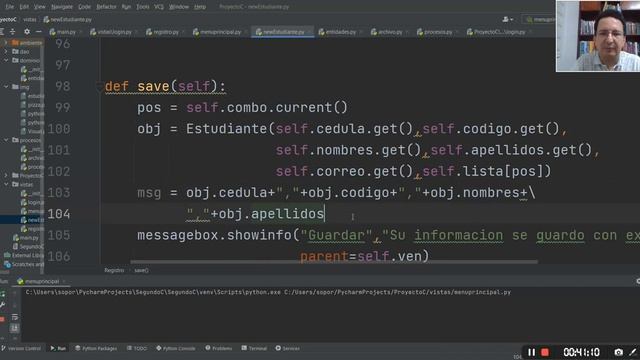Open project tree settings gear icon

click(27, 31)
